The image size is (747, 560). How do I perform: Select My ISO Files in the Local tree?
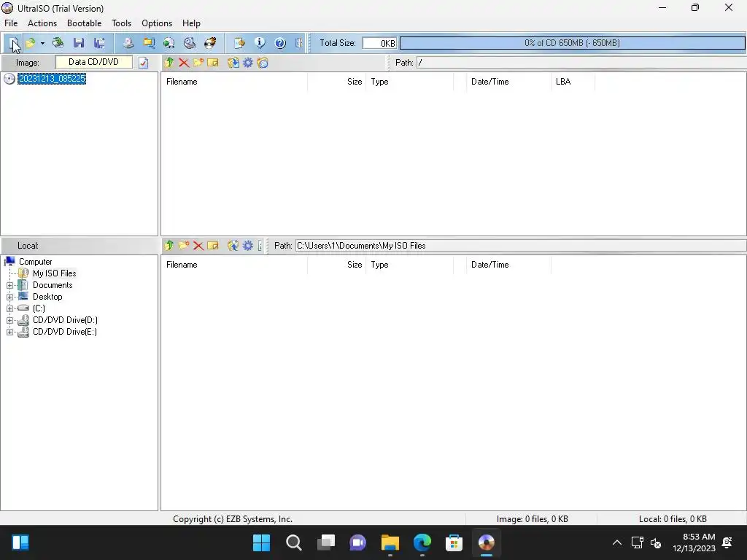(x=54, y=273)
